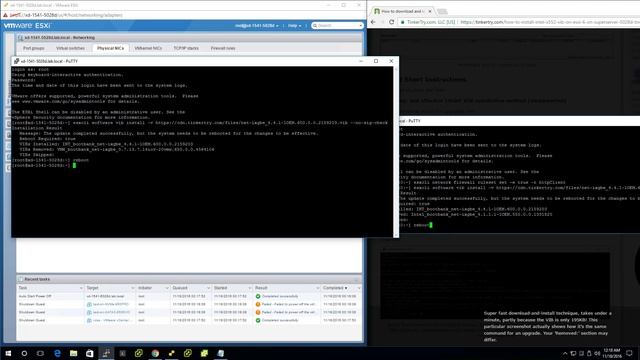Open the Target column header dropdown
640x360 pixels.
point(132,288)
